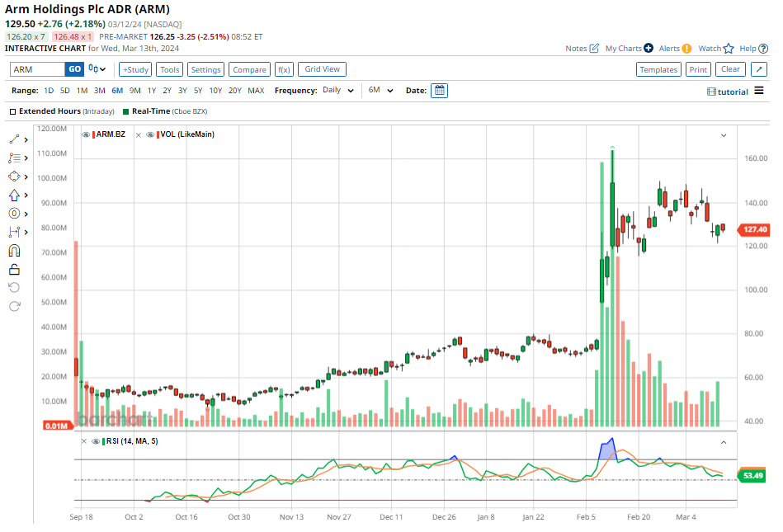Click the pop-out expand chart arrow icon
The image size is (783, 532).
(x=760, y=69)
